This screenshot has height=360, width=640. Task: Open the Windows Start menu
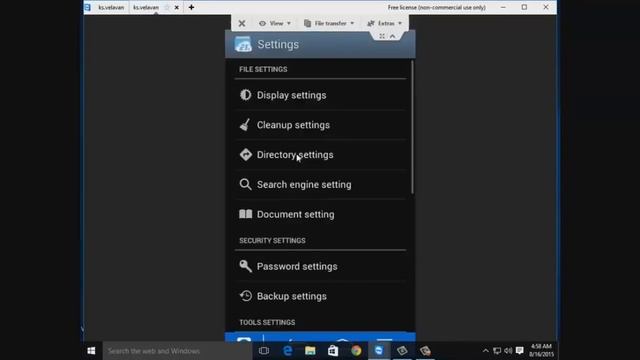91,351
